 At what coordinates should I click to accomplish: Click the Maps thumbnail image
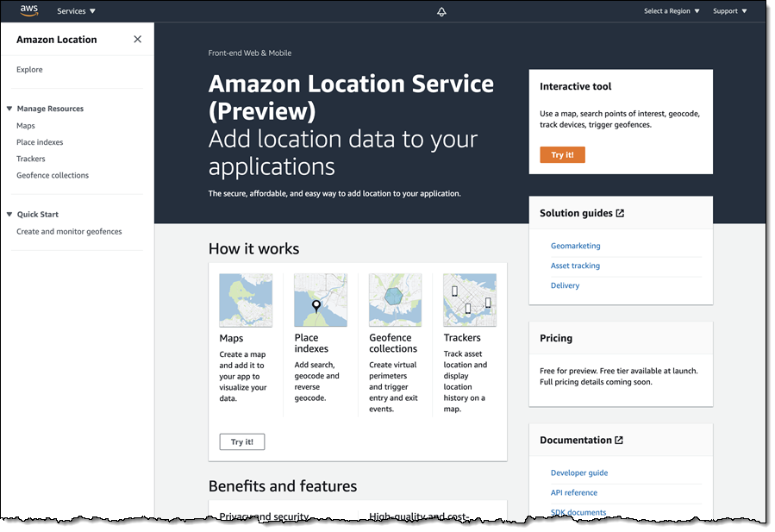click(246, 300)
